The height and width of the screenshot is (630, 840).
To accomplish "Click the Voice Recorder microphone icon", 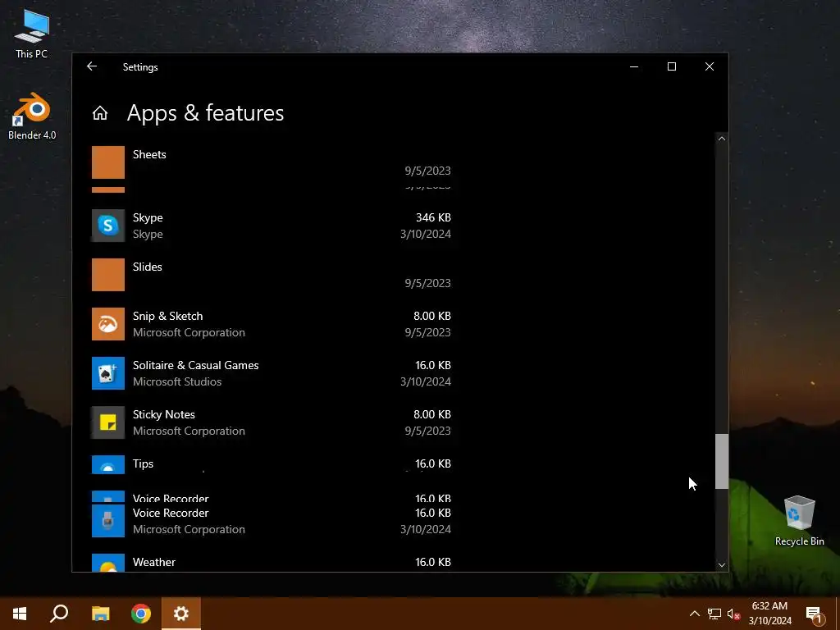I will point(108,521).
